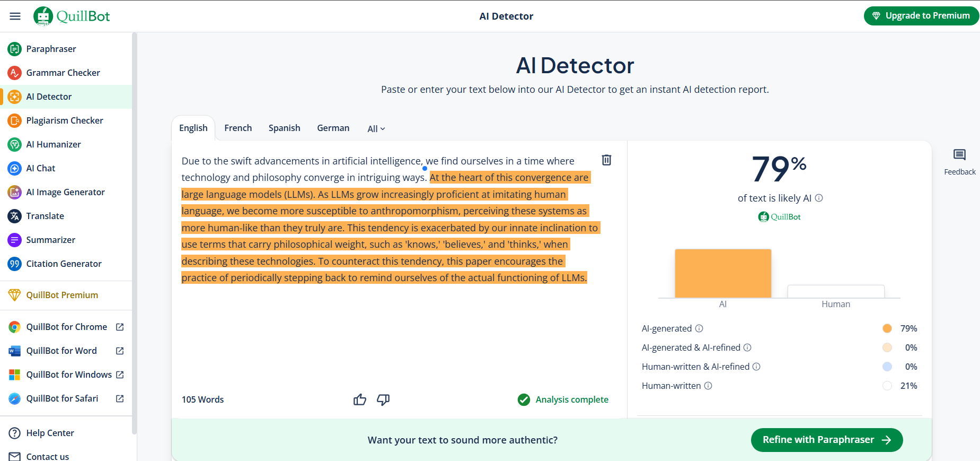The height and width of the screenshot is (461, 980).
Task: Click the Safari compass icon
Action: [14, 398]
